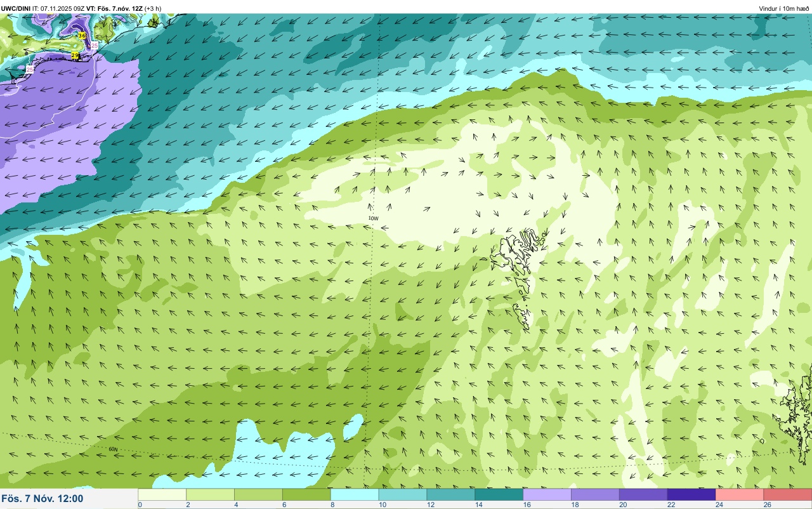Click the 'Vindur í 10m hæð' title

(783, 8)
